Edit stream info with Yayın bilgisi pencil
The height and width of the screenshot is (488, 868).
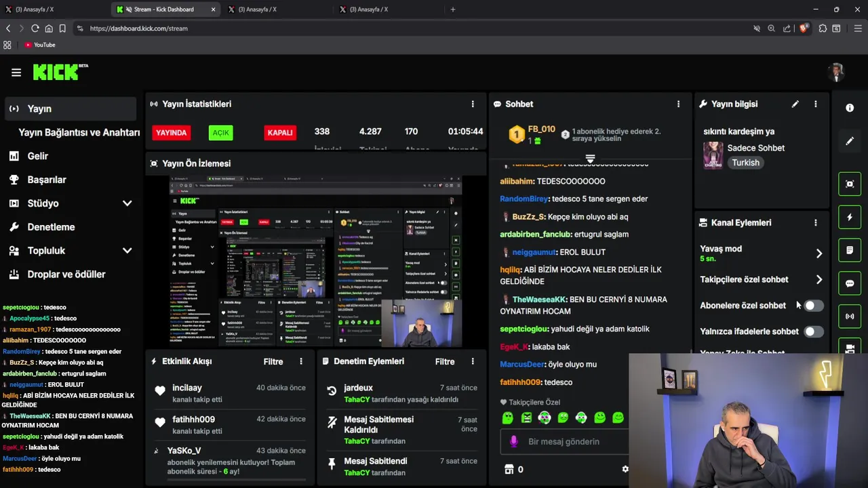coord(795,104)
